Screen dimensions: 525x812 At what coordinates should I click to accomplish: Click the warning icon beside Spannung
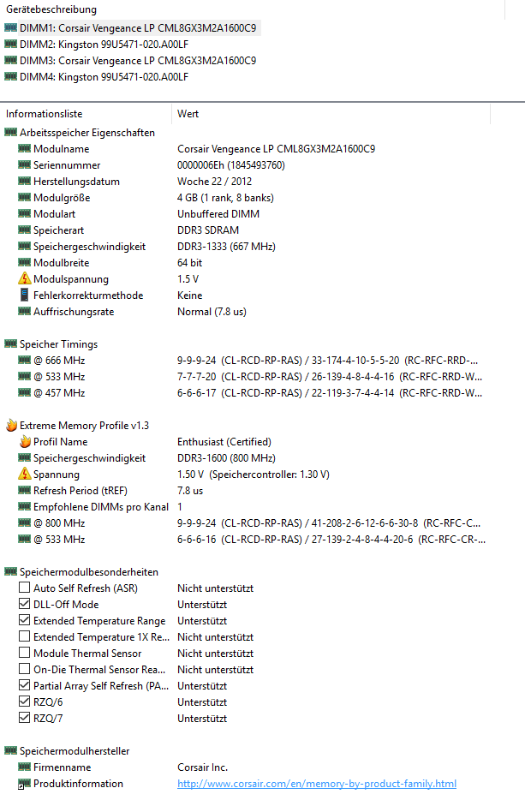[24, 474]
